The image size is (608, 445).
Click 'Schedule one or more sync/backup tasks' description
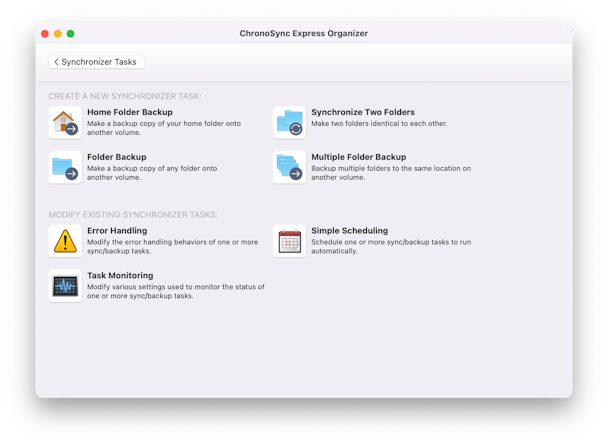[x=391, y=247]
